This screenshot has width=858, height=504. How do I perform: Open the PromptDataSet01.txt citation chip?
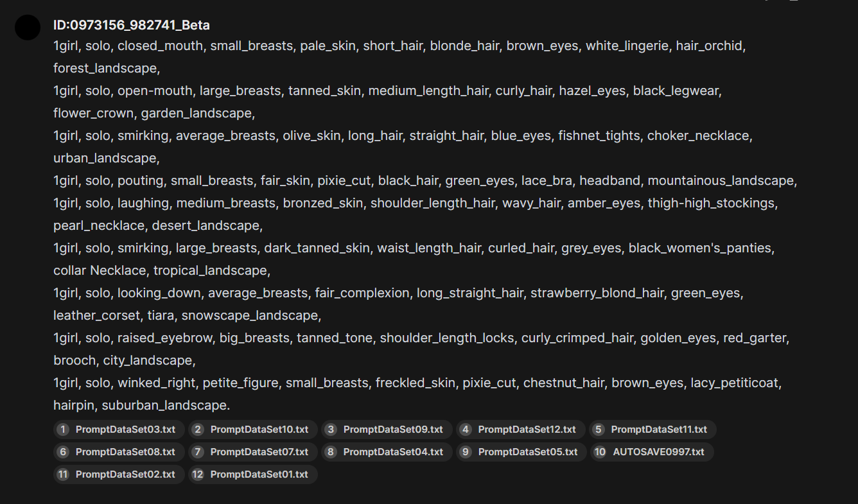253,474
